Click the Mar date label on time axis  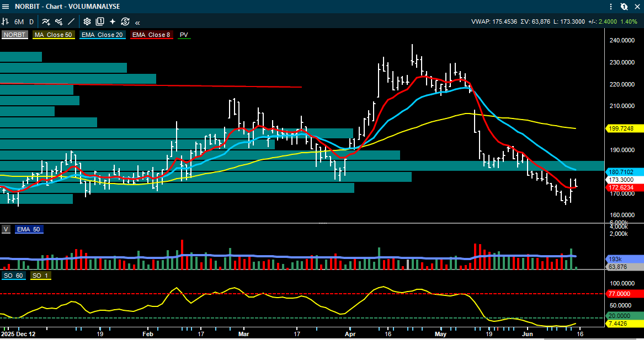(243, 334)
